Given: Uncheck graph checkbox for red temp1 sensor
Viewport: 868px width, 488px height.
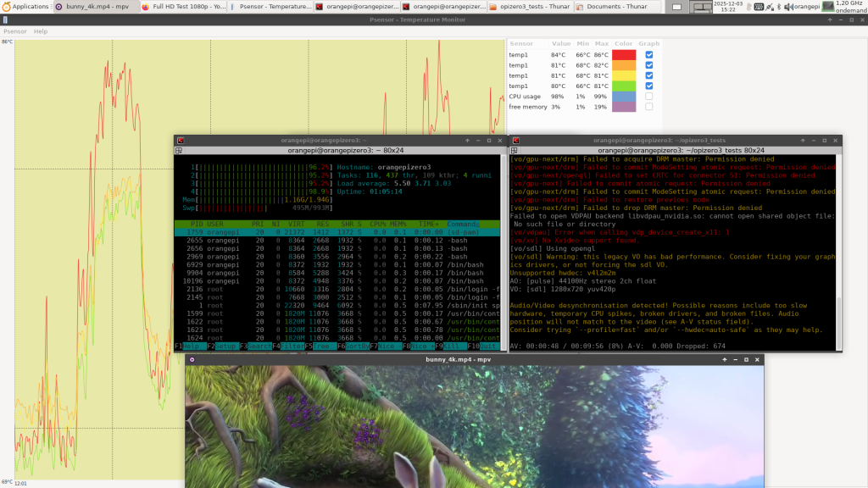Looking at the screenshot, I should tap(649, 55).
